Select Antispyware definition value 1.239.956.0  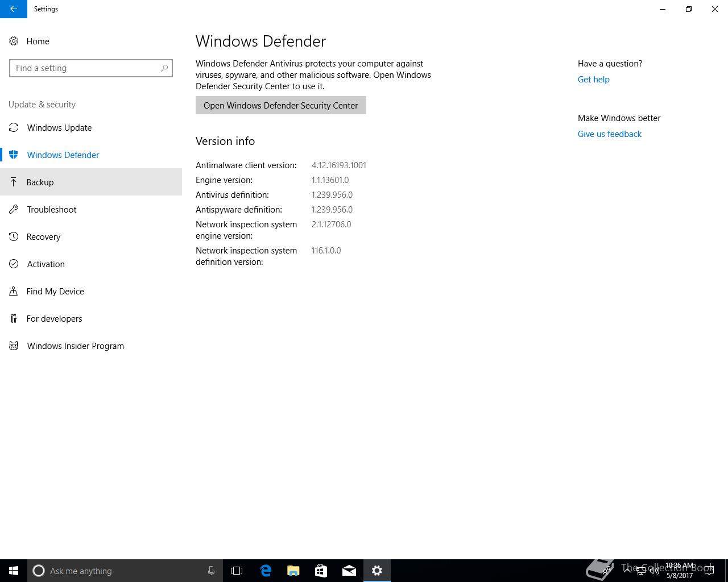point(332,210)
